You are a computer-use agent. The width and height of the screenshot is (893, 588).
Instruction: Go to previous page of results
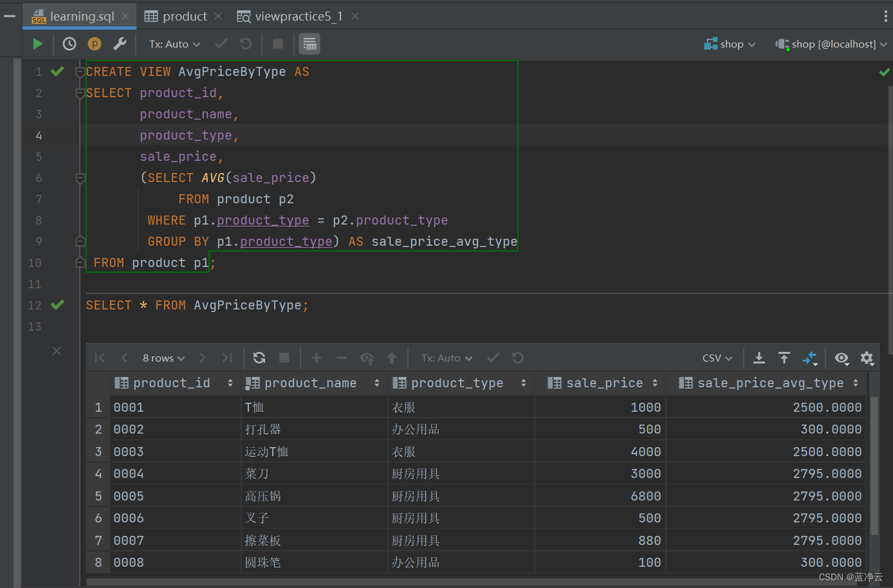(x=124, y=358)
